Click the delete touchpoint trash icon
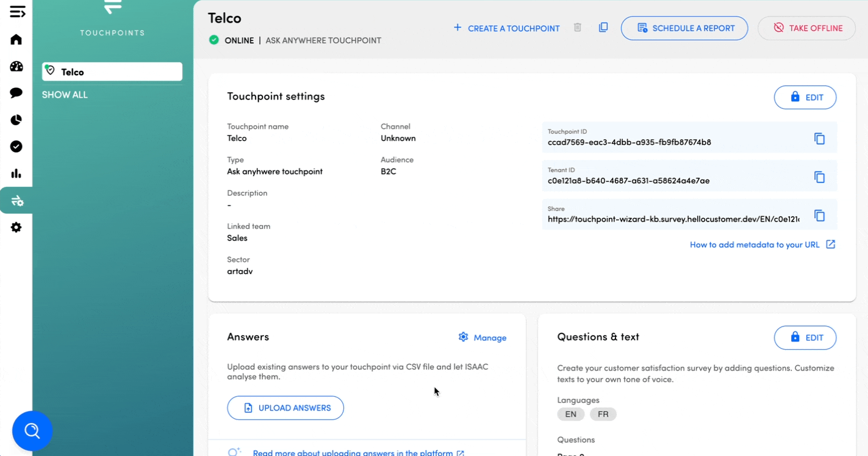The image size is (868, 456). [x=578, y=27]
